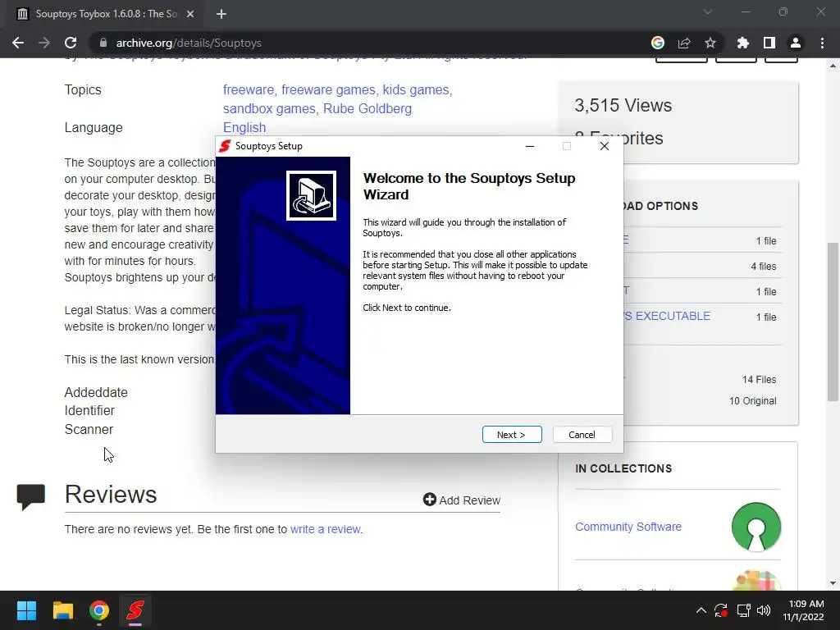
Task: Select the Souptoys Toybox browser tab
Action: [x=106, y=14]
